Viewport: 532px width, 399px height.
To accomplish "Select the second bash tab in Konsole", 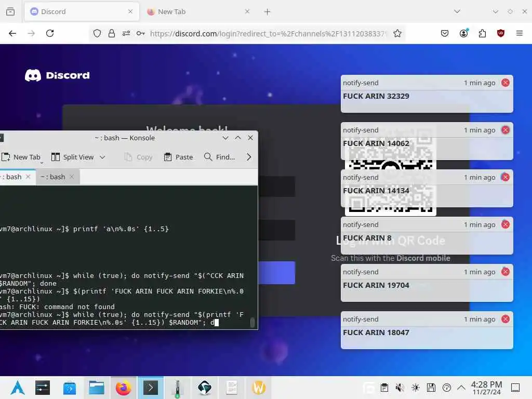I will click(58, 177).
